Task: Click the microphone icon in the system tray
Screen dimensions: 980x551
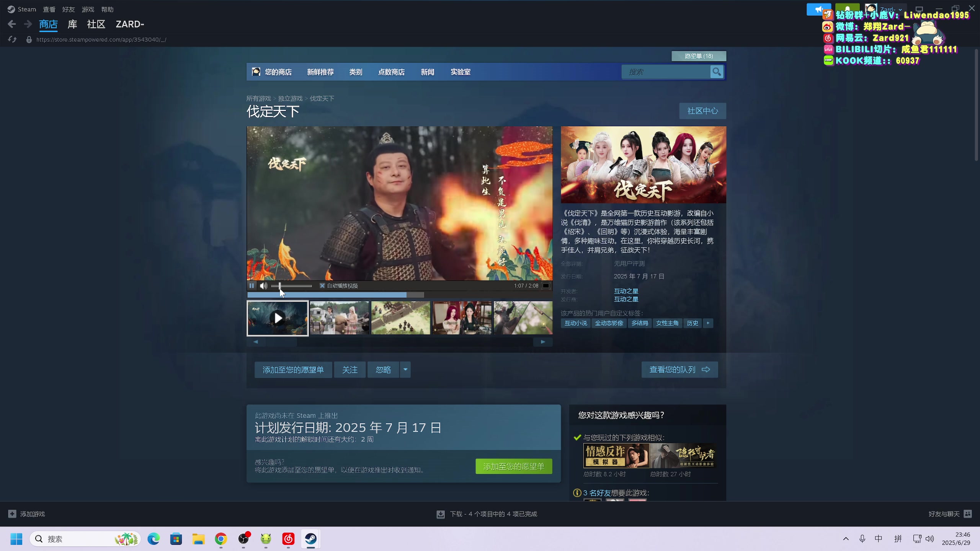Action: tap(862, 539)
